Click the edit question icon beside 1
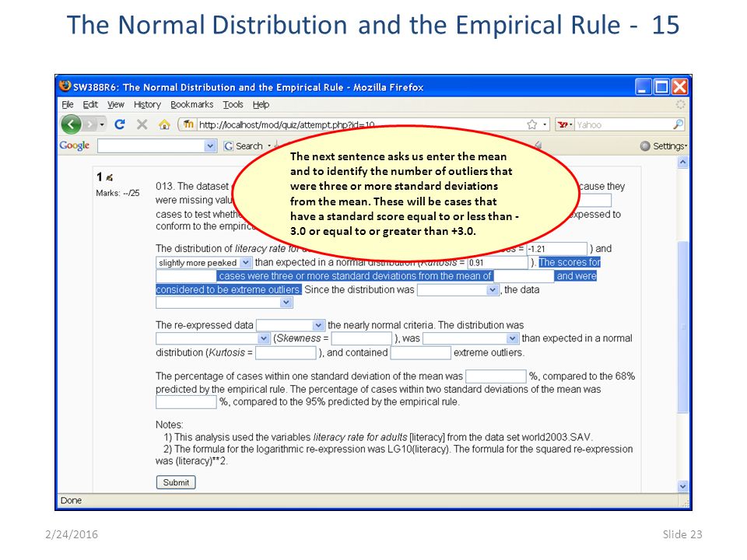 tap(109, 177)
